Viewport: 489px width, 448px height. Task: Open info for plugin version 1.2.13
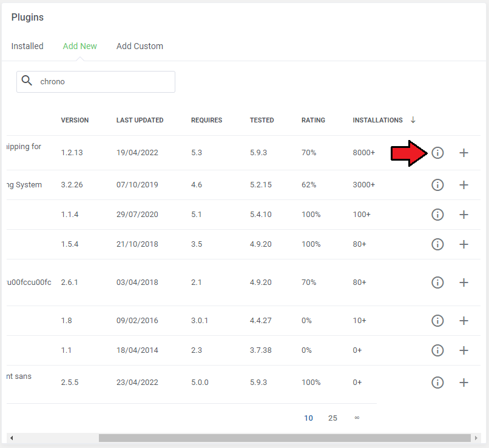pyautogui.click(x=437, y=153)
